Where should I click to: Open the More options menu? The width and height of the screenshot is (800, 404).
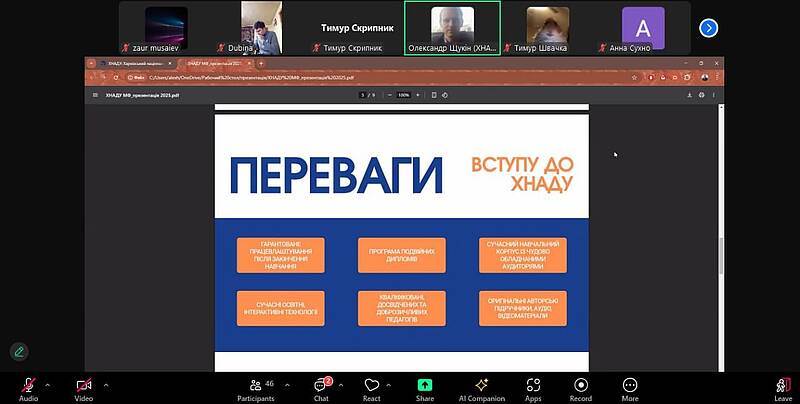(x=630, y=390)
